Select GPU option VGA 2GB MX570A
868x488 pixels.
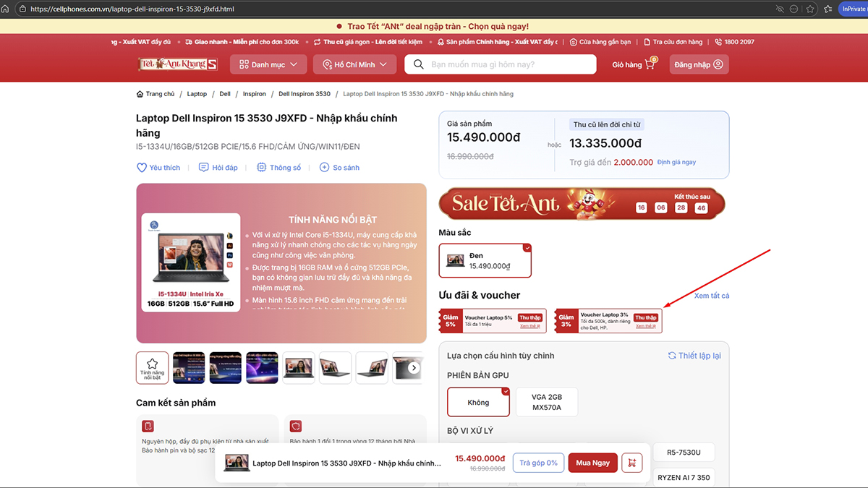[546, 402]
